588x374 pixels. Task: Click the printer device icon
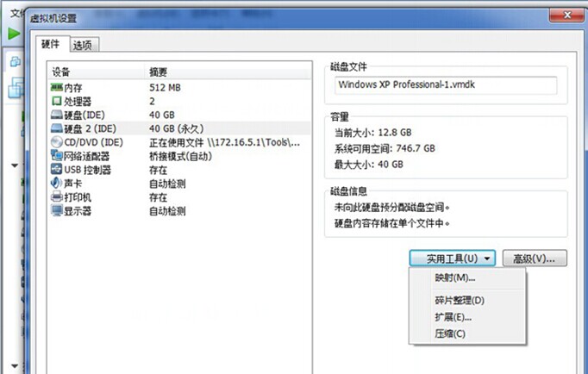point(57,196)
